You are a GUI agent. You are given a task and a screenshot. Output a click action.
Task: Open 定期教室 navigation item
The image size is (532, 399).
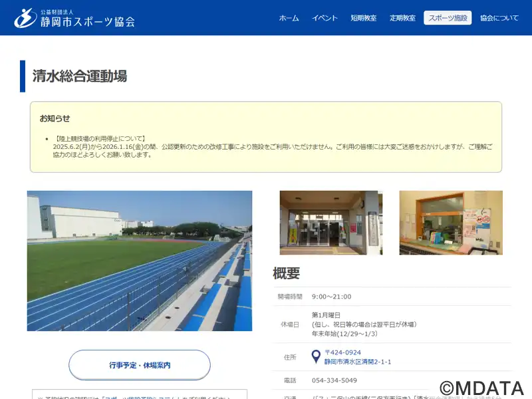click(402, 18)
